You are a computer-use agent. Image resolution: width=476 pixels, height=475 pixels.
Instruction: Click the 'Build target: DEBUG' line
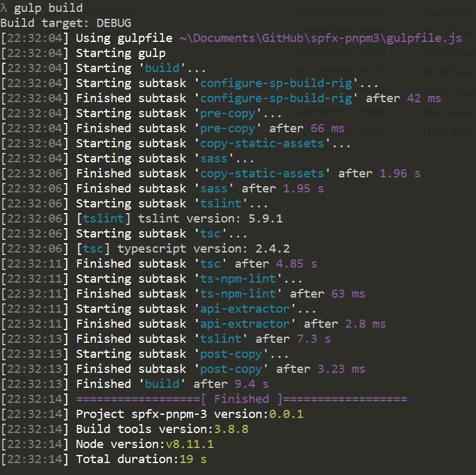pos(66,23)
